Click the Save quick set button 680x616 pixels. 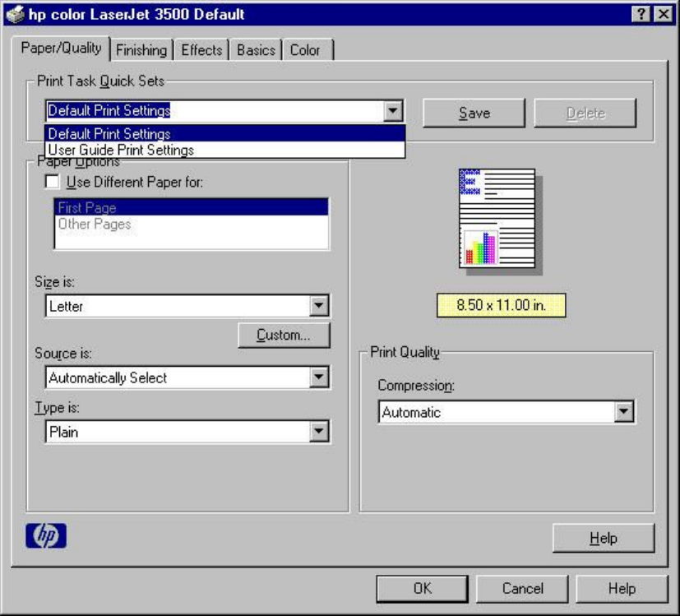[474, 113]
